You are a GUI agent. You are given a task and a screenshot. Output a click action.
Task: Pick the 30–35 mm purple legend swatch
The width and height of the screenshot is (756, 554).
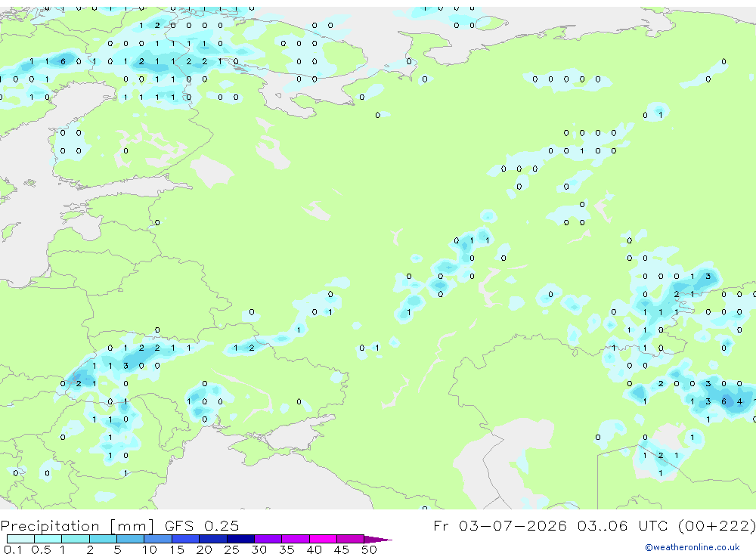coord(268,539)
